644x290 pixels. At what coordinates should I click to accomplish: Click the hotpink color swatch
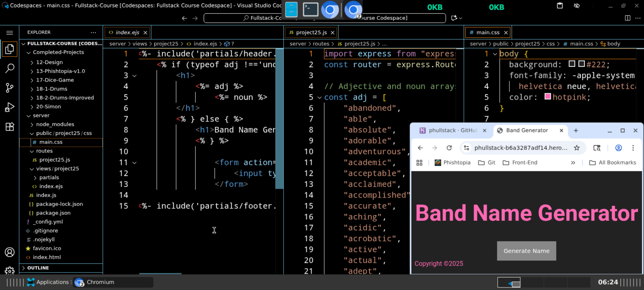pos(548,97)
